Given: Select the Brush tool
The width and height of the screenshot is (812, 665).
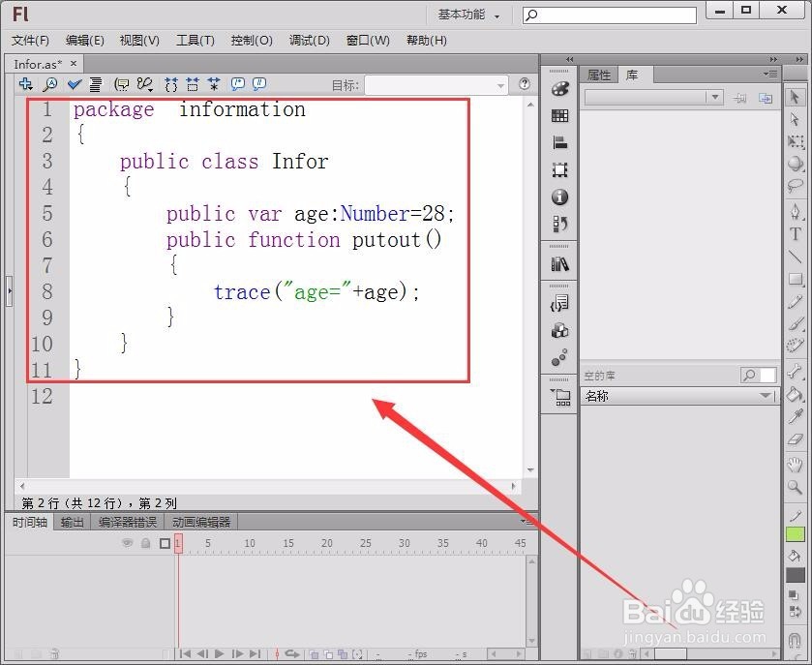Looking at the screenshot, I should [795, 323].
